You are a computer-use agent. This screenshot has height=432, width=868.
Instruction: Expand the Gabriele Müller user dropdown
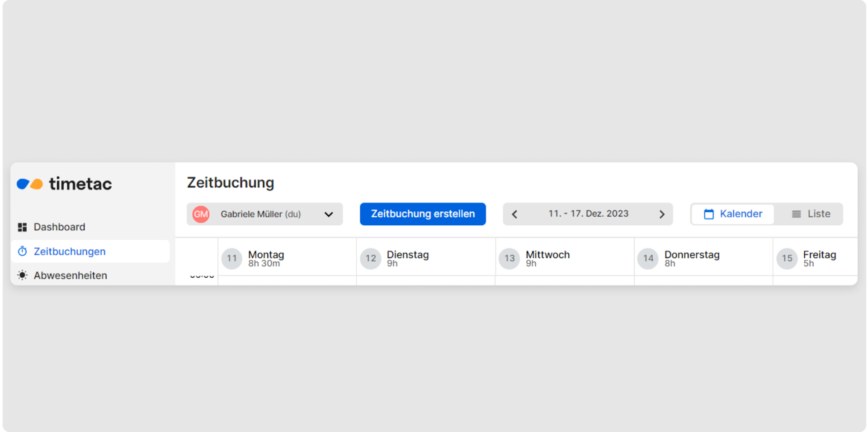pos(264,214)
